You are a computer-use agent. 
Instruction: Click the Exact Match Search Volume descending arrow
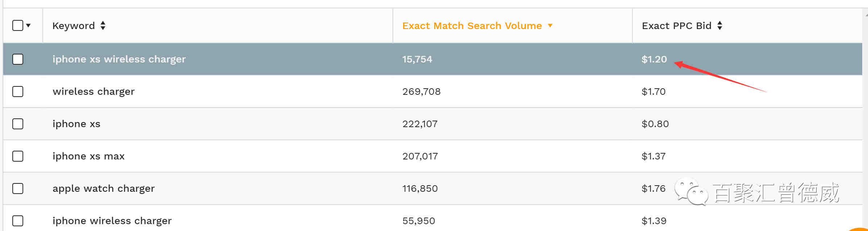coord(550,25)
